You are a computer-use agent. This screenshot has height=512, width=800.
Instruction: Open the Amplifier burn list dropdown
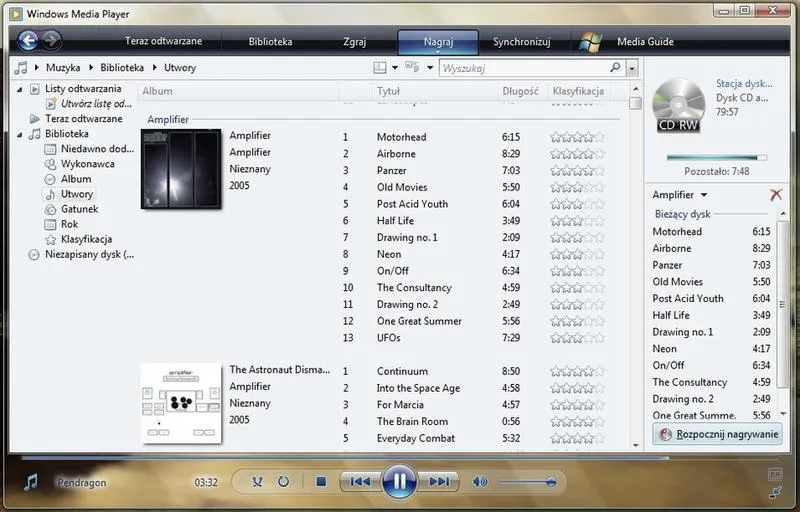click(704, 195)
